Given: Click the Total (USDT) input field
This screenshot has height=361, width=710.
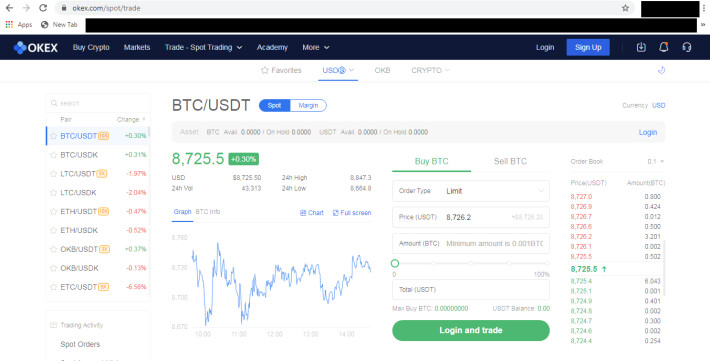Looking at the screenshot, I should pyautogui.click(x=471, y=289).
